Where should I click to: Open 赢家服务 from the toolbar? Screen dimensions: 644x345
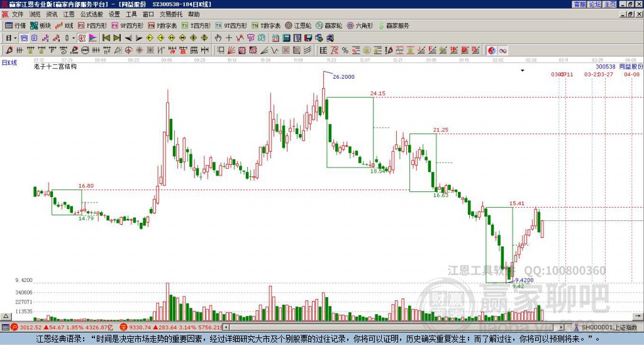394,25
